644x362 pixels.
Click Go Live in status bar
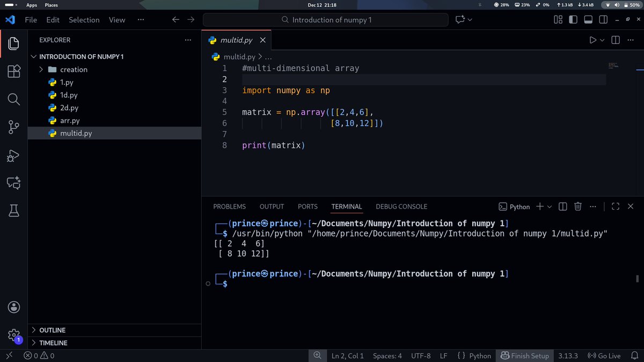(x=604, y=356)
